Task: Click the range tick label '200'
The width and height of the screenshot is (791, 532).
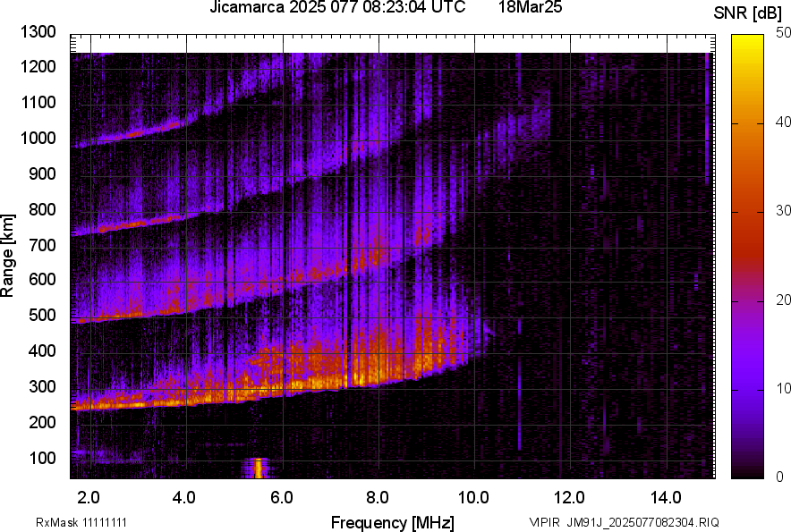Action: point(42,421)
